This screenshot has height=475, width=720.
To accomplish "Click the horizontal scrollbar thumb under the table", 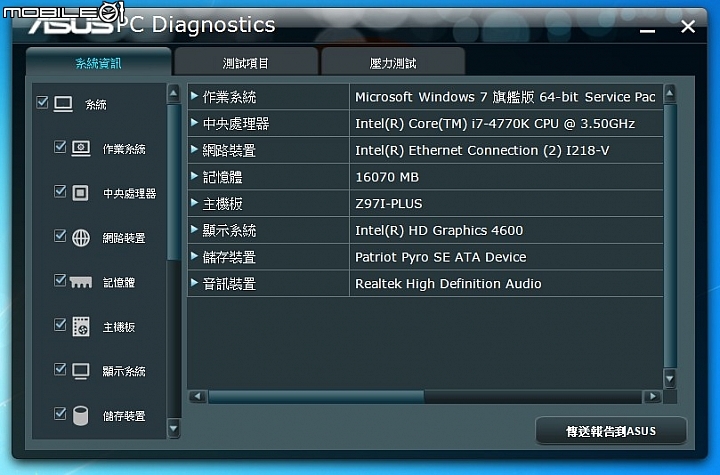I will (x=316, y=396).
